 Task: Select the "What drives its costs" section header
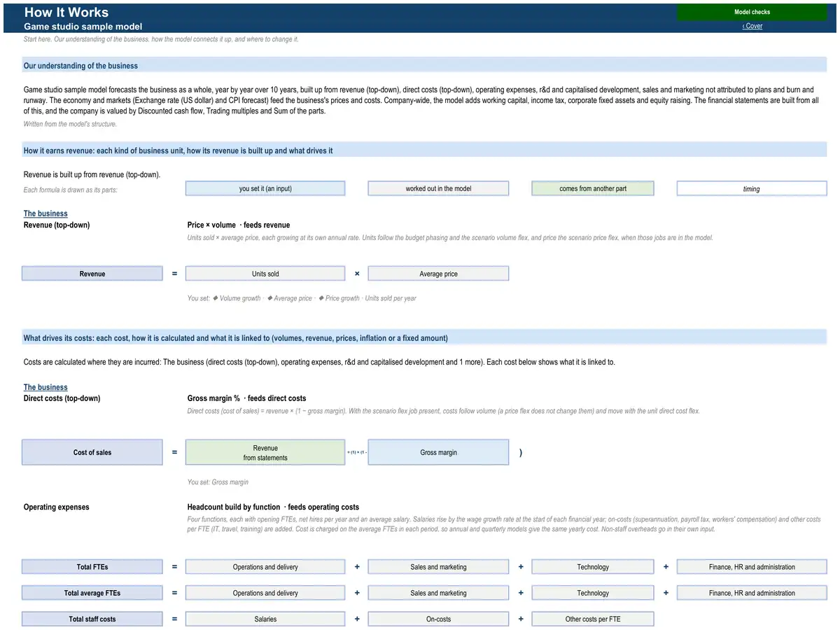point(424,338)
